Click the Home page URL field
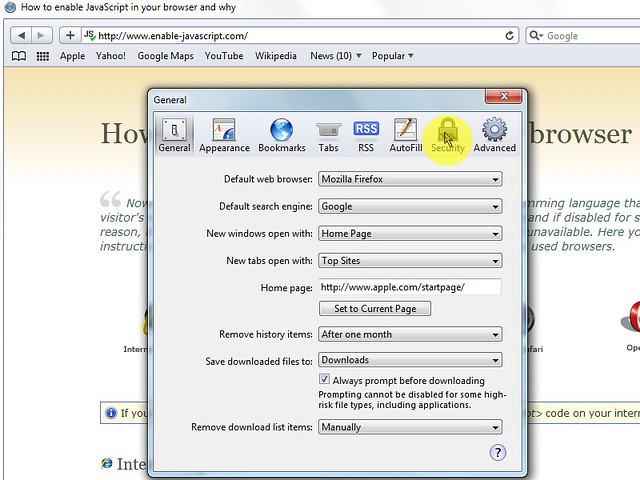This screenshot has width=640, height=480. pos(410,287)
